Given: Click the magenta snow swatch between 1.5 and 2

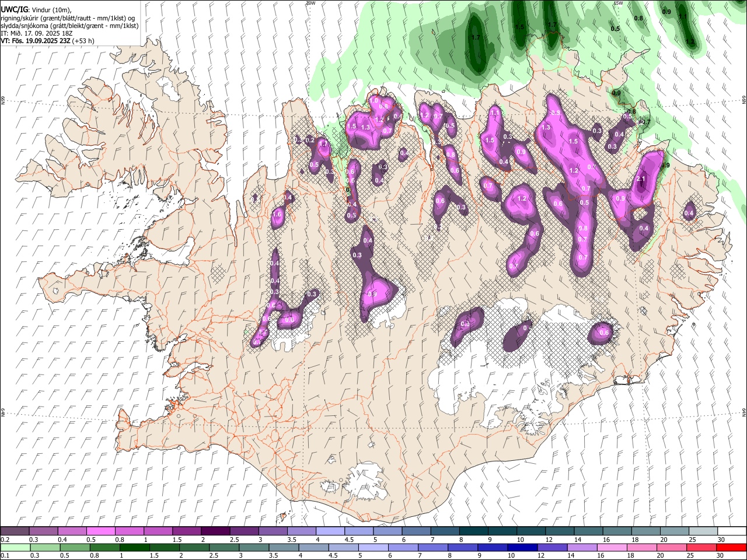Looking at the screenshot, I should point(186,531).
